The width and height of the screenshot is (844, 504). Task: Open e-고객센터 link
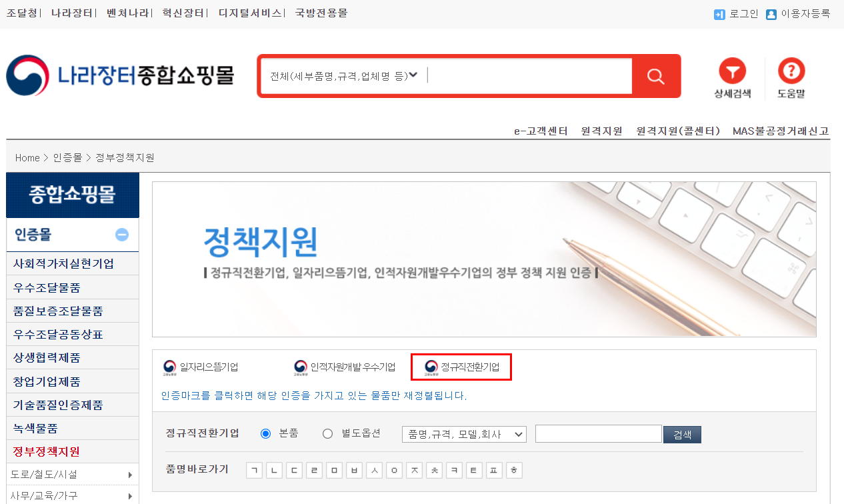[541, 131]
